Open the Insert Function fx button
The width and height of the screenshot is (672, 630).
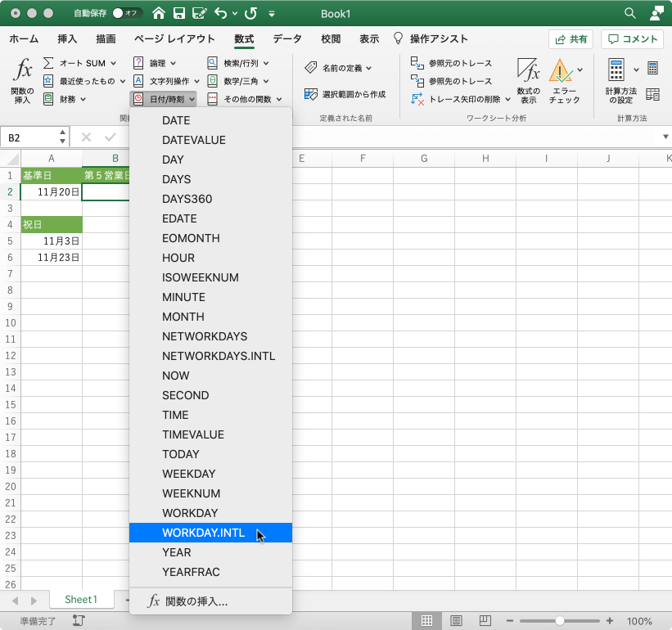22,81
